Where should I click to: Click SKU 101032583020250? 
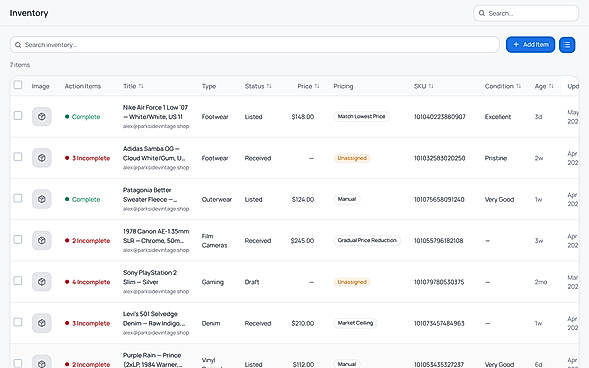(439, 158)
